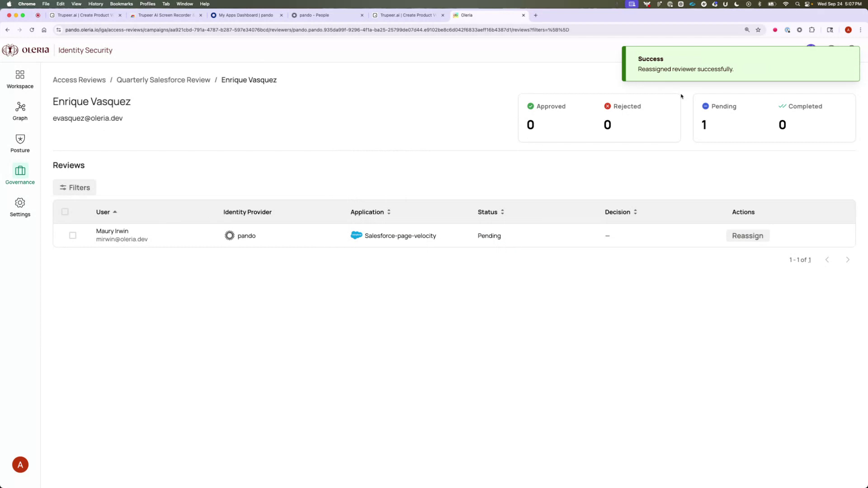Open the Bookmarks menu
This screenshot has height=488, width=868.
tap(121, 4)
